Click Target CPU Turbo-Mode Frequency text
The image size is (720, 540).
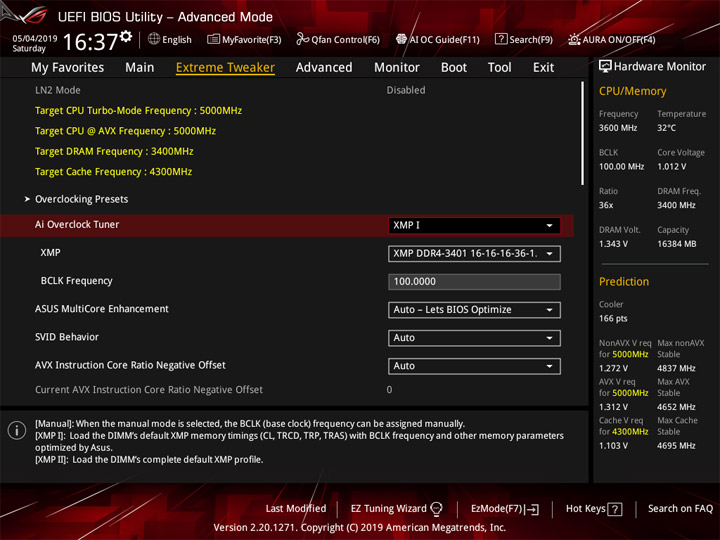tap(138, 111)
